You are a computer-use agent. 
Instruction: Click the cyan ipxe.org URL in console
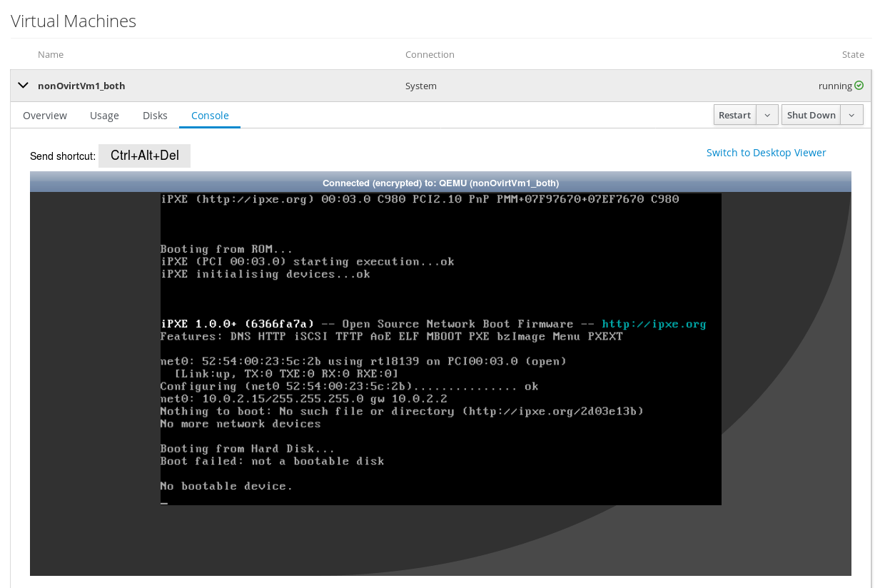click(x=654, y=324)
